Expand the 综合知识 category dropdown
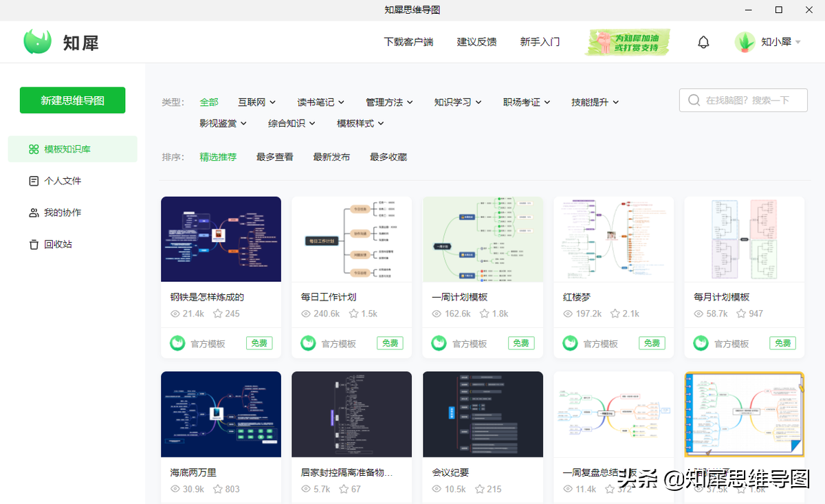 [x=292, y=123]
